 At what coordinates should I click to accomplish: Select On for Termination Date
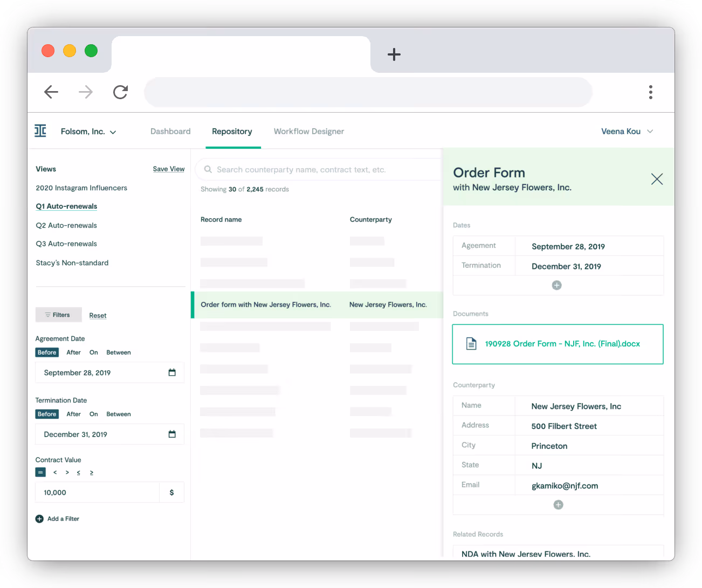94,414
